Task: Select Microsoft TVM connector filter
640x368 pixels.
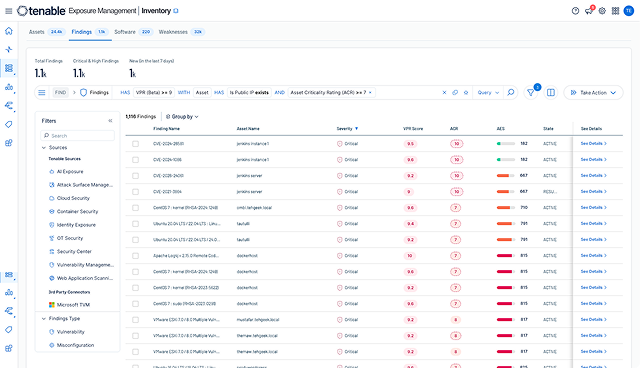Action: pyautogui.click(x=69, y=305)
